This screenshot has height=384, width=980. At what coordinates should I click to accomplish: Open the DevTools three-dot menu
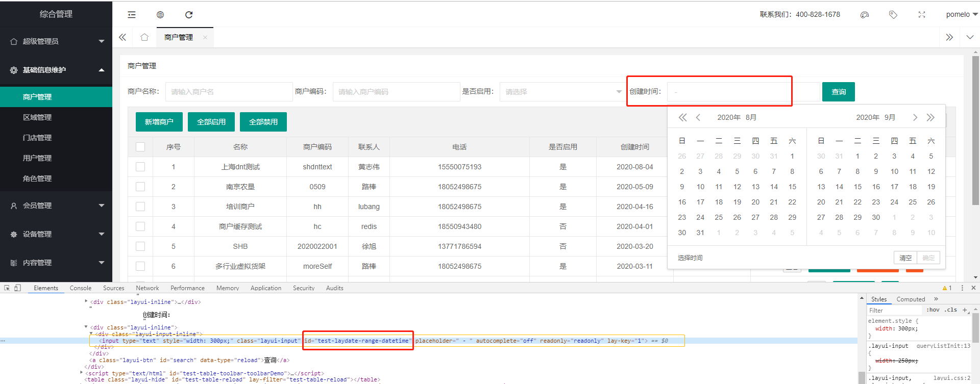(x=962, y=288)
